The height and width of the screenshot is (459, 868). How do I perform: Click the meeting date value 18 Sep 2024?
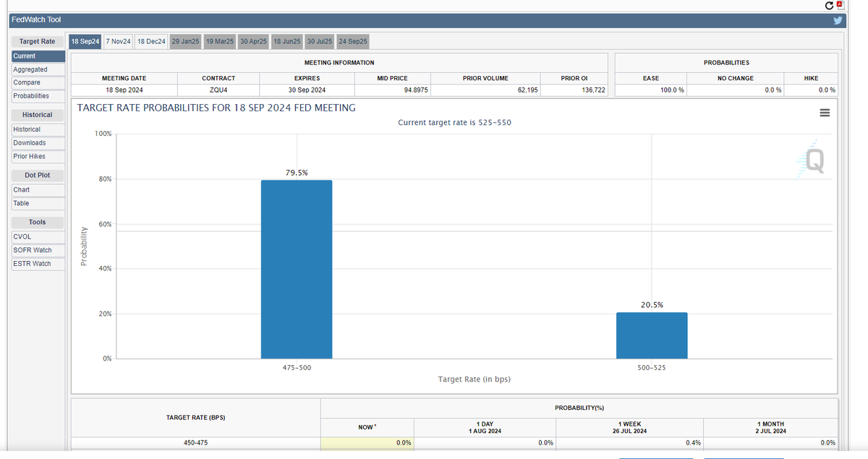pyautogui.click(x=124, y=90)
